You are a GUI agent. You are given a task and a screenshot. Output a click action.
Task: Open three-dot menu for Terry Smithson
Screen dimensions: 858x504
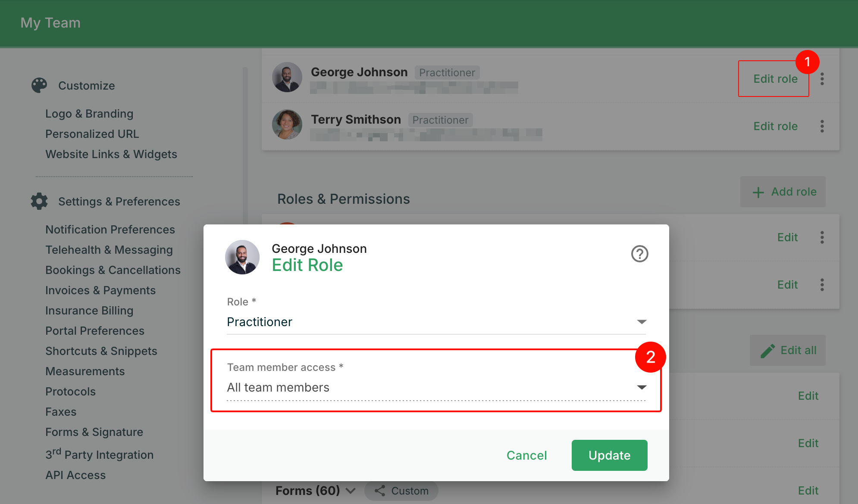[x=822, y=126]
